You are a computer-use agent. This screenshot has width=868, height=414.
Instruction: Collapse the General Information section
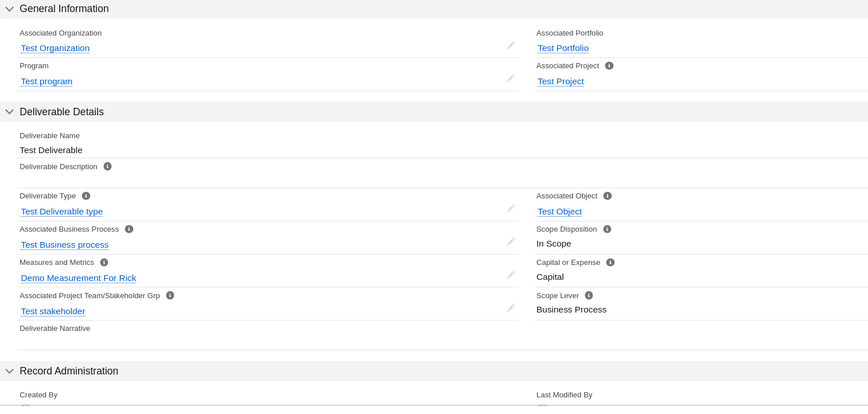pos(9,9)
